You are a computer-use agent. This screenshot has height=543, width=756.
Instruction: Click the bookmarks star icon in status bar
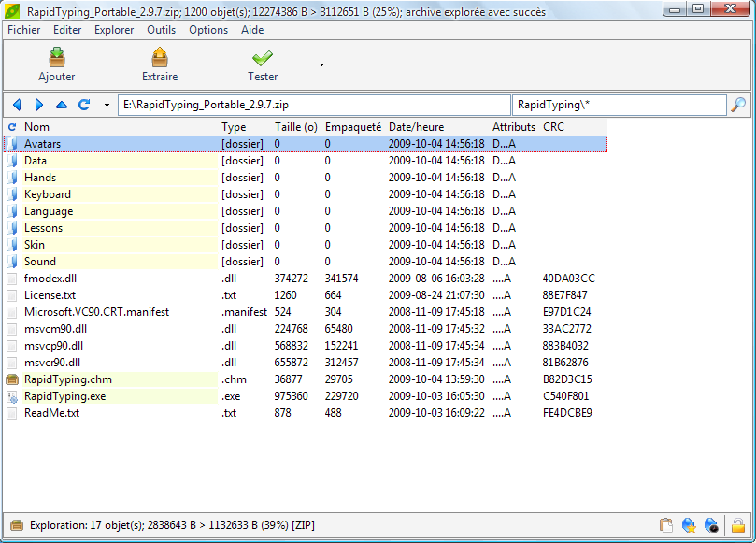689,525
